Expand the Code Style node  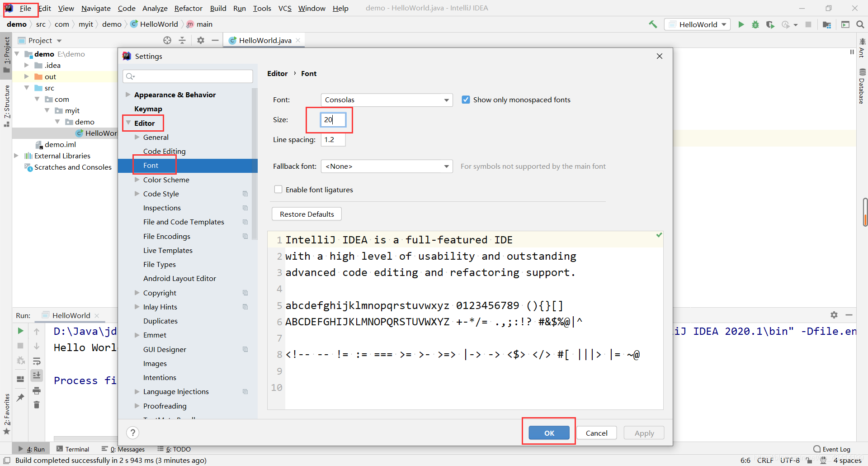(137, 194)
